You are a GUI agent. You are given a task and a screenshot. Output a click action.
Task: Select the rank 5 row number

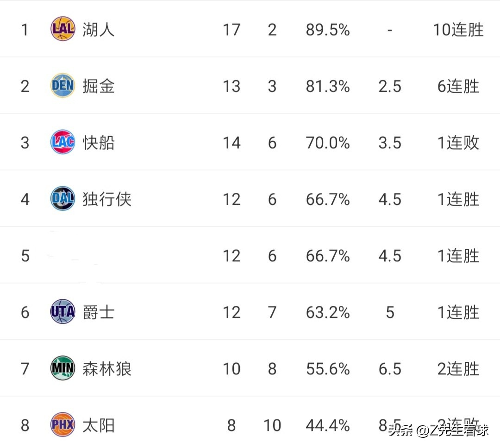[x=25, y=256]
